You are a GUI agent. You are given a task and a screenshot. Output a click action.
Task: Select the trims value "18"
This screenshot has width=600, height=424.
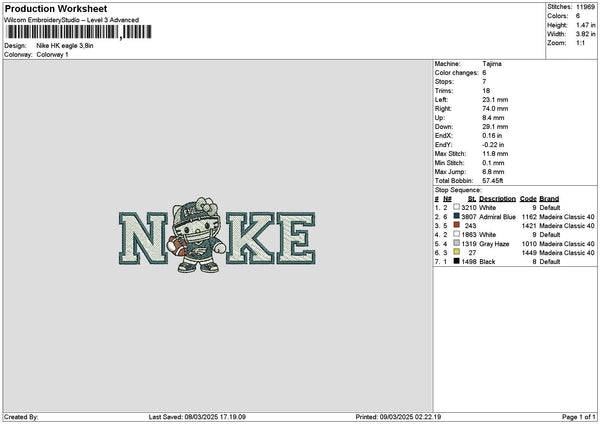486,91
